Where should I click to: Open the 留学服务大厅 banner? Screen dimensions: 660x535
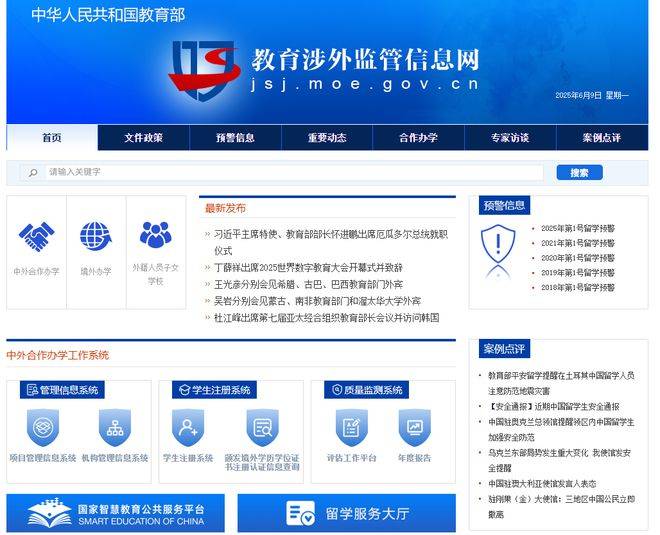[x=346, y=513]
